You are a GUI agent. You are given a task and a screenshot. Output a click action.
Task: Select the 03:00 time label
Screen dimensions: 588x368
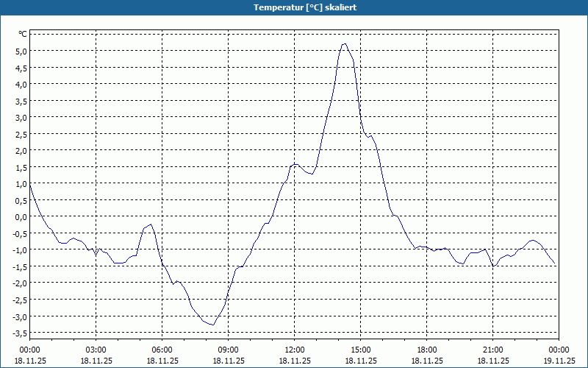[96, 350]
